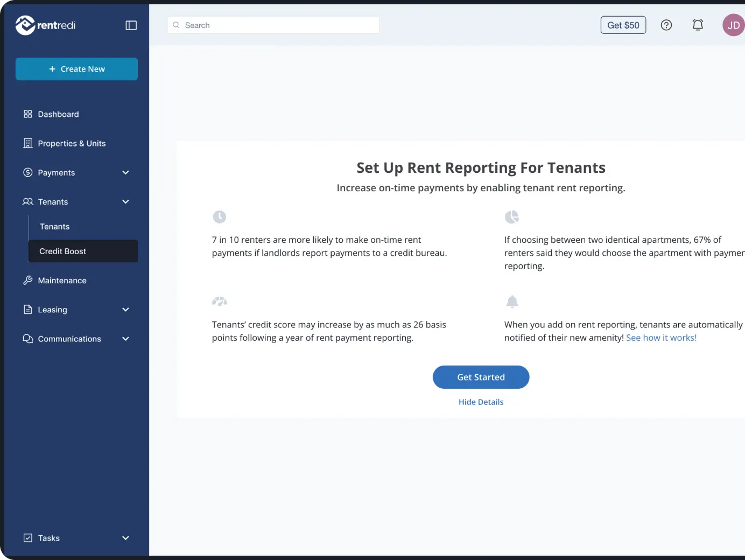The height and width of the screenshot is (560, 745).
Task: Open the JD user avatar menu
Action: 733,25
